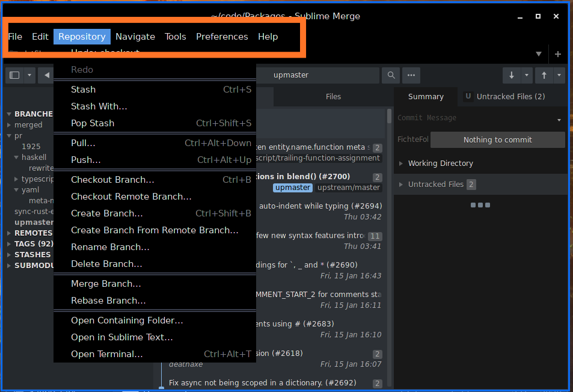Select branch 1925 in sidebar
Screen dimensions: 573x392
click(x=31, y=147)
